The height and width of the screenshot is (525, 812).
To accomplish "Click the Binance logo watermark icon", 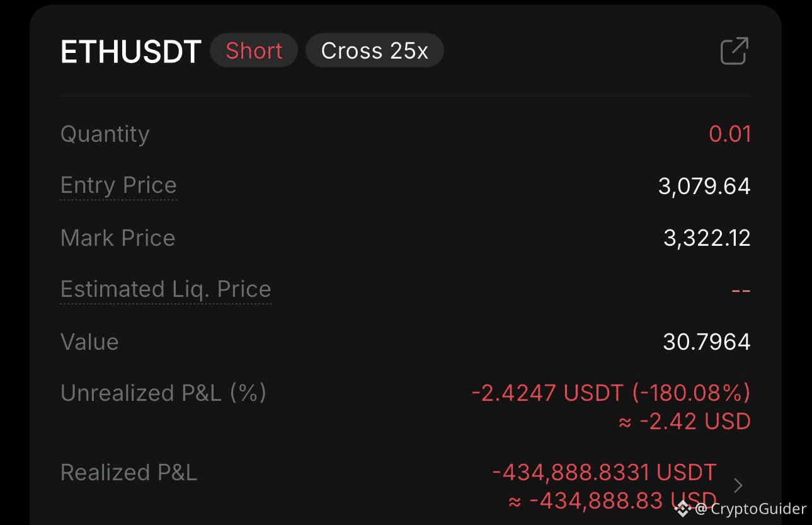I will tap(683, 509).
